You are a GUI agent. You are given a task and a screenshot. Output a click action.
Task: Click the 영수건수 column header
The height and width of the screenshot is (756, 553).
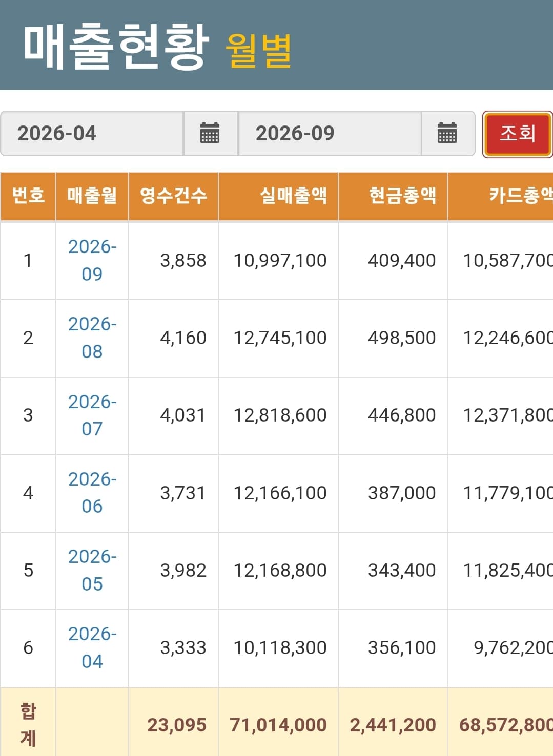tap(173, 196)
